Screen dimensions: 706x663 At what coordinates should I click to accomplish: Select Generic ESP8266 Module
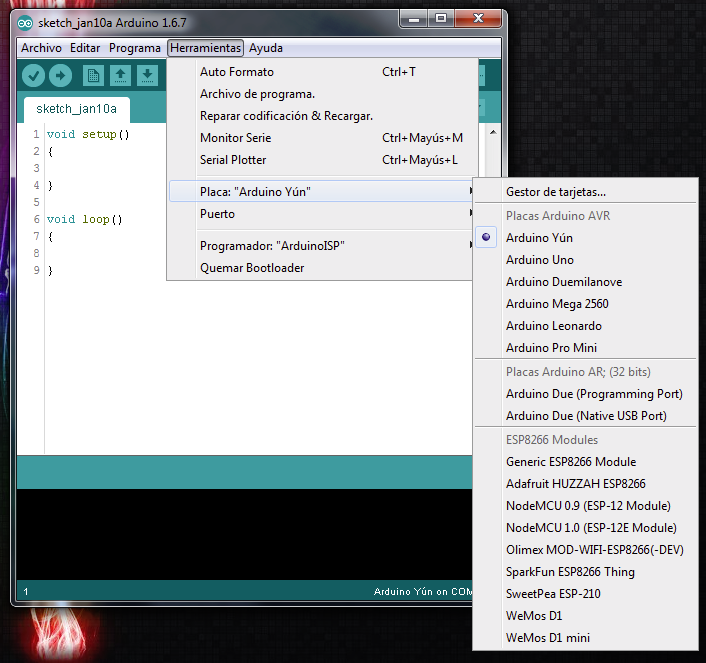point(586,462)
